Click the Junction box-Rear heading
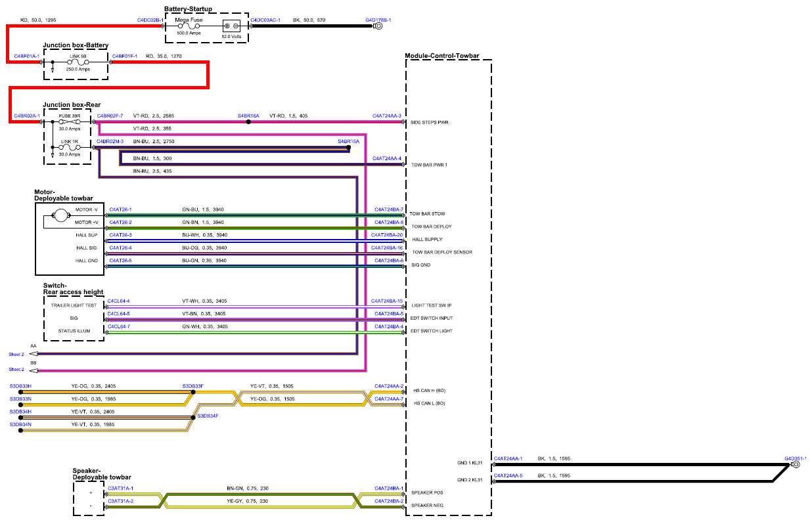812x522 pixels. pos(72,104)
